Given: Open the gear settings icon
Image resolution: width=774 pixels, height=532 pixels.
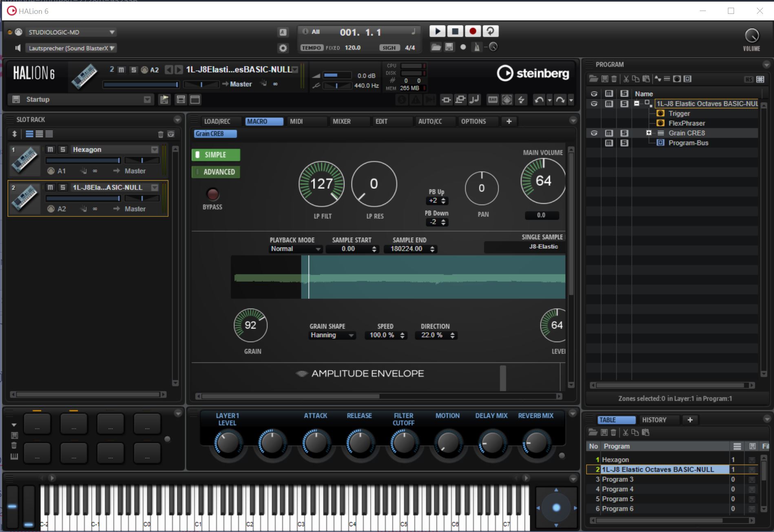Looking at the screenshot, I should coord(283,48).
